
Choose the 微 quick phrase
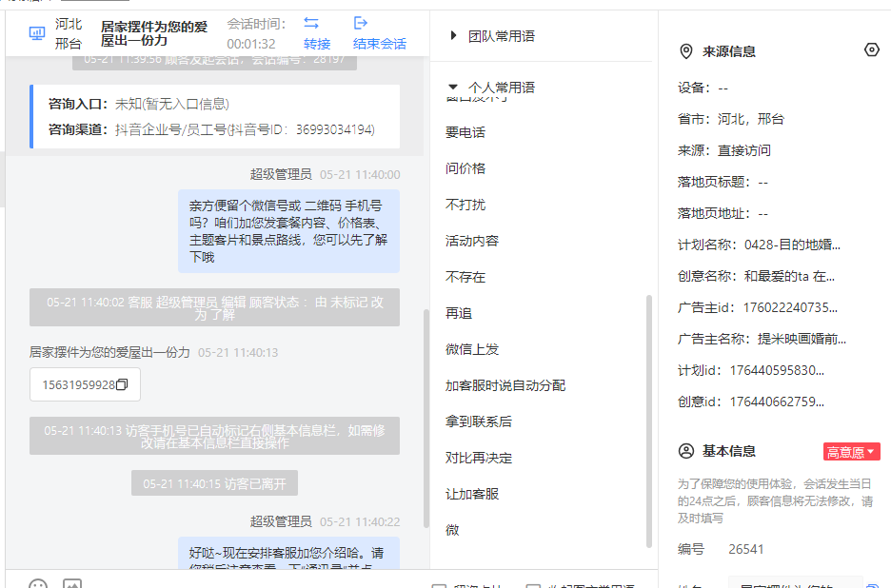(x=452, y=530)
